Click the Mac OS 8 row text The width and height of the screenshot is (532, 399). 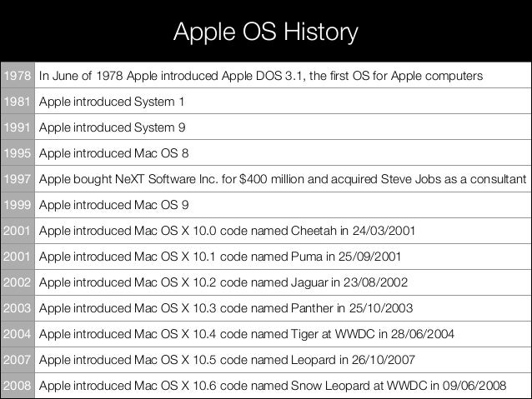(113, 153)
